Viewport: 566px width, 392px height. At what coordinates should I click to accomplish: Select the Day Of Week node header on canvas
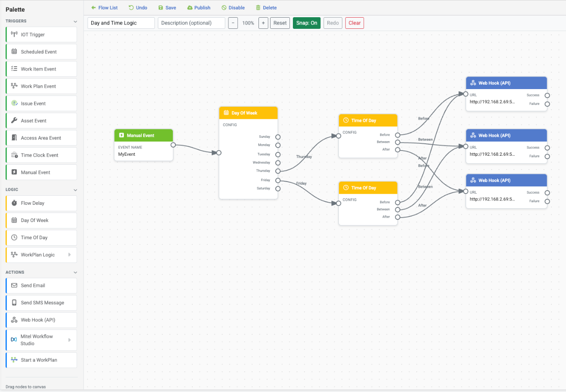248,113
